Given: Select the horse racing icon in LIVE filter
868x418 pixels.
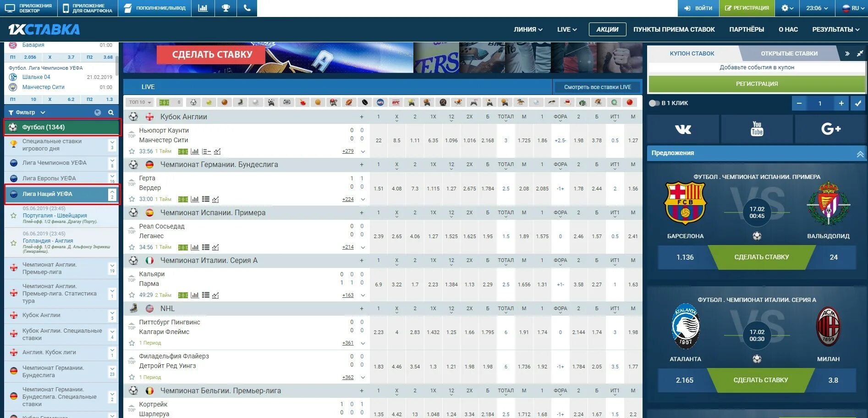Looking at the screenshot, I should click(520, 102).
